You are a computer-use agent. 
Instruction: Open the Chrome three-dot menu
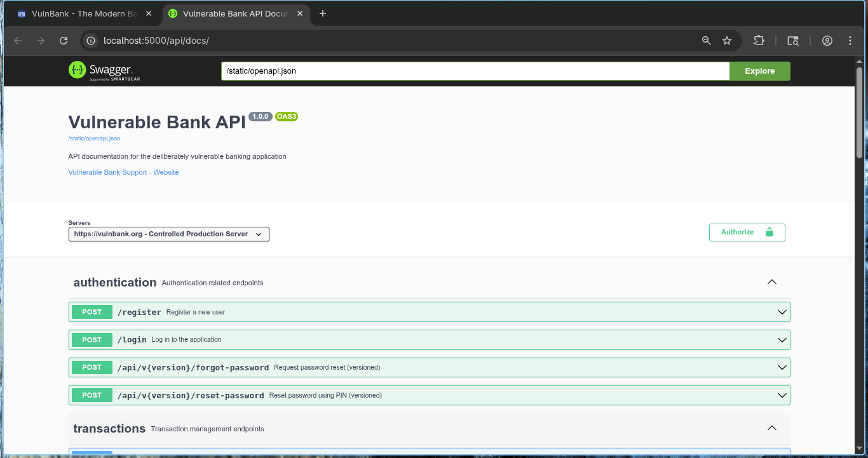[850, 41]
